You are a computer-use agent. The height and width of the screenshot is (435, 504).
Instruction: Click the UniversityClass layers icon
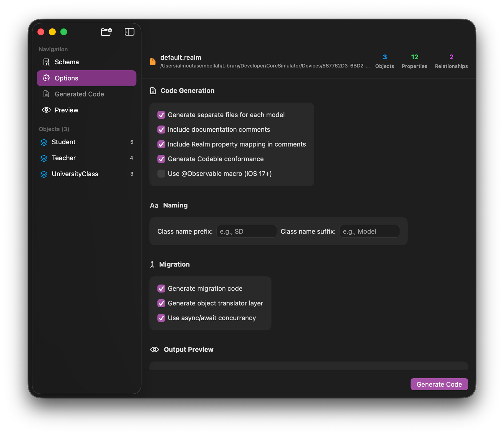(44, 174)
